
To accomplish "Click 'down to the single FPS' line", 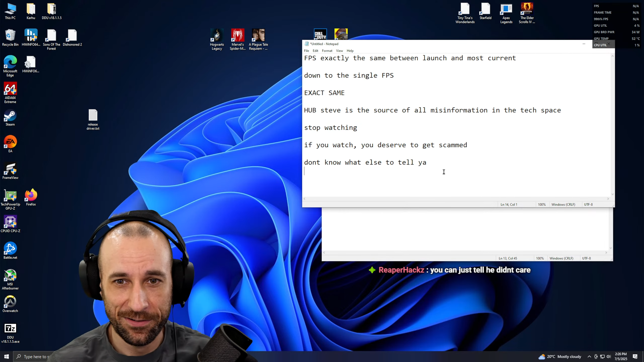I will pyautogui.click(x=349, y=75).
